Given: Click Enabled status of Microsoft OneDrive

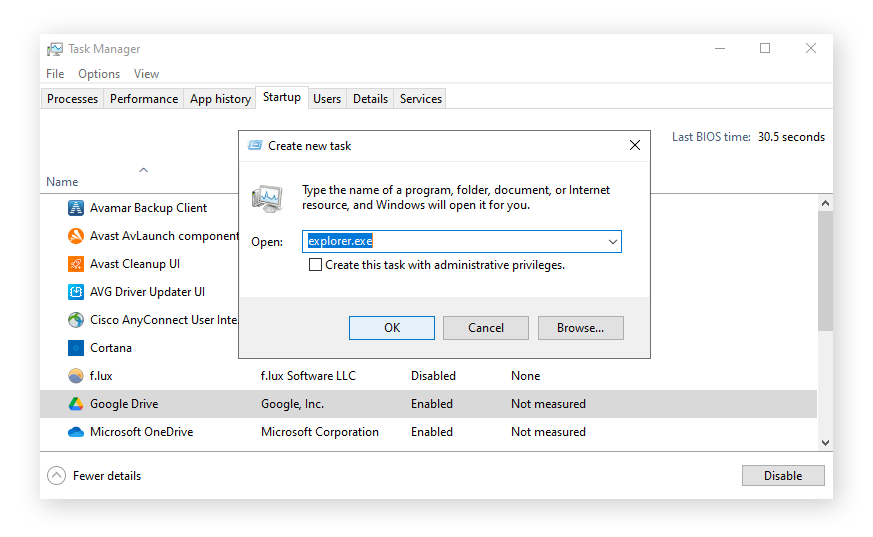Looking at the screenshot, I should [x=431, y=432].
